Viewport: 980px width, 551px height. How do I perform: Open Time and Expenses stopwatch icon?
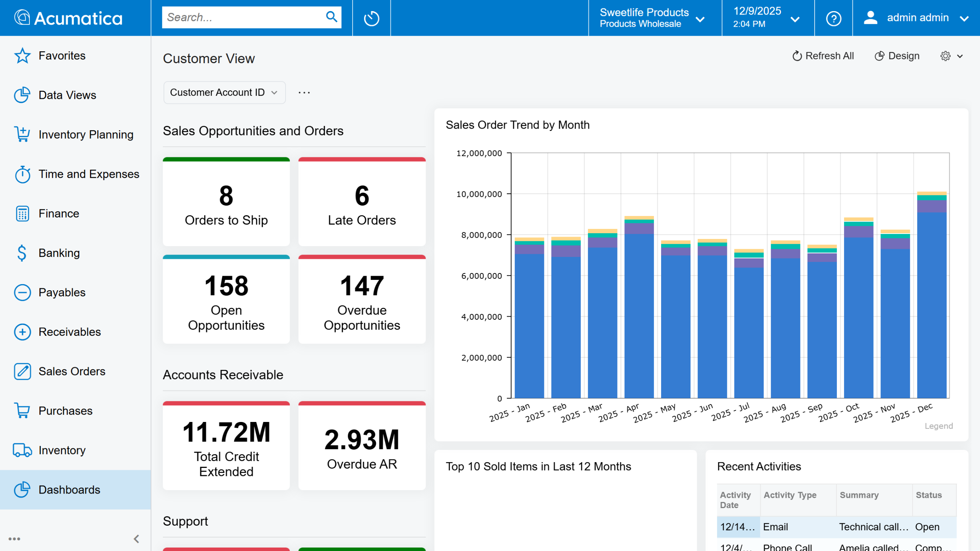coord(22,174)
